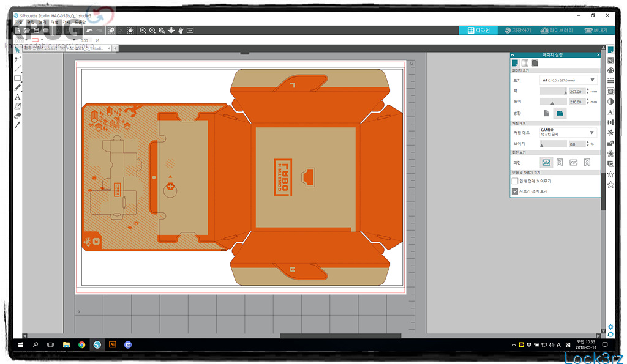The image size is (627, 364).
Task: Uncheck the 자르기 경계 보기 checkbox
Action: pyautogui.click(x=515, y=191)
